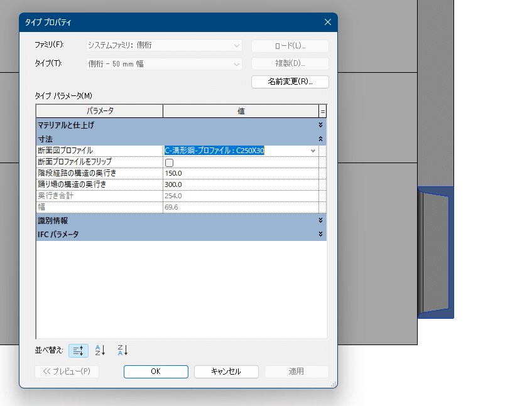Image resolution: width=532 pixels, height=406 pixels.
Task: Confirm changes with the OK button
Action: tap(155, 371)
